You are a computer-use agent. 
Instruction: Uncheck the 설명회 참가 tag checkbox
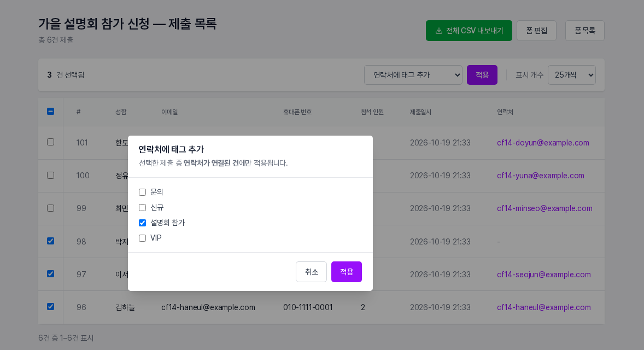click(143, 223)
